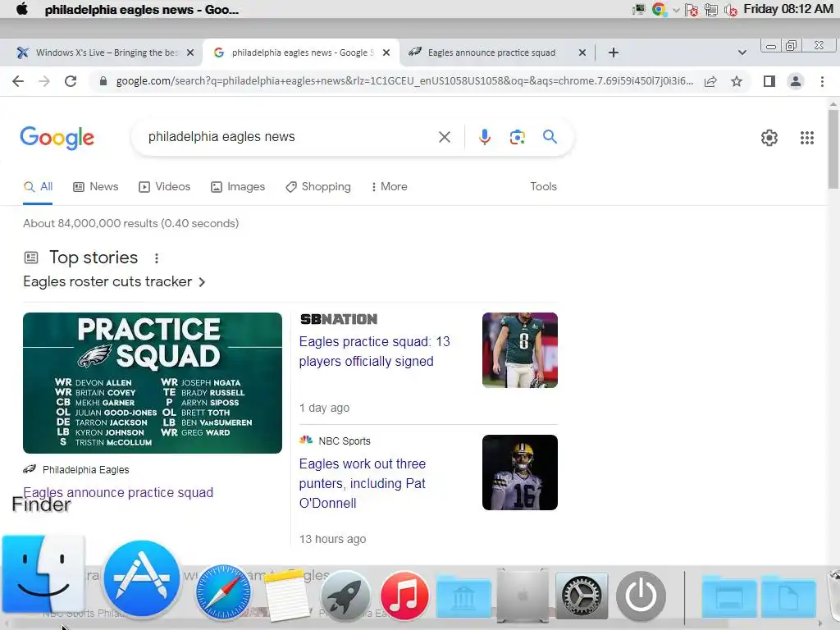The image size is (840, 630).
Task: Select the Images search filter
Action: coord(238,186)
